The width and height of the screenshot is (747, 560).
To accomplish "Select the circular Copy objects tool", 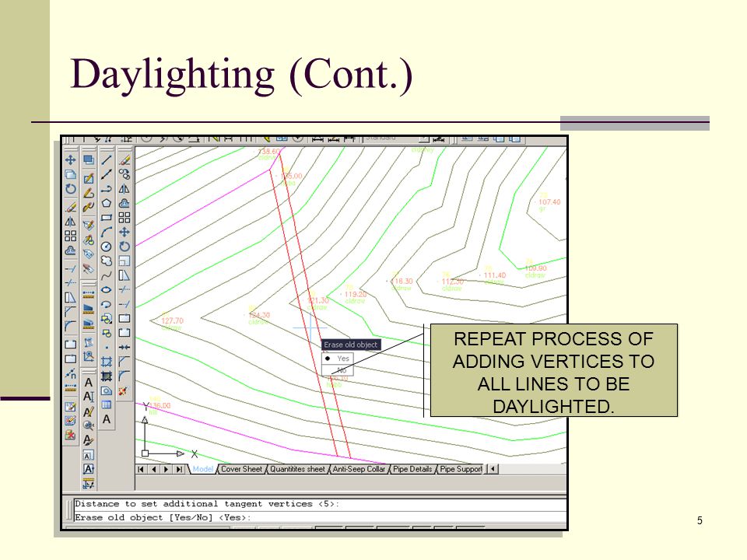I will (124, 174).
